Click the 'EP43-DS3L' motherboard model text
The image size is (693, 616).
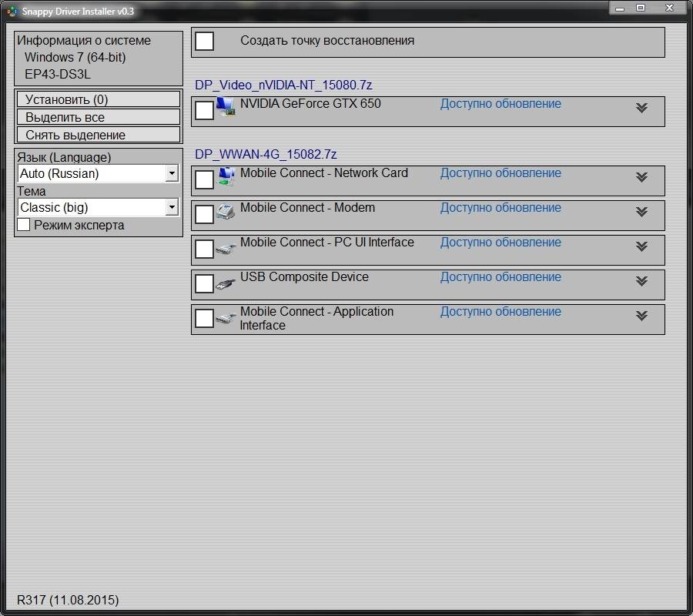pos(58,74)
